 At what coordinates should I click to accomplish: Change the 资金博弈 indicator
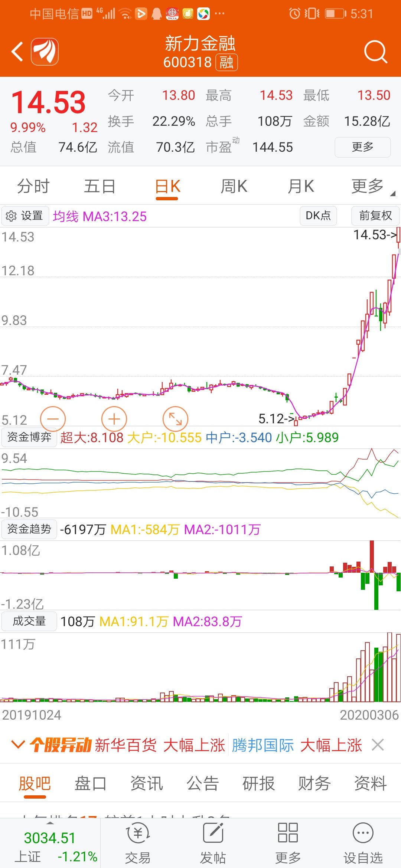point(29,437)
